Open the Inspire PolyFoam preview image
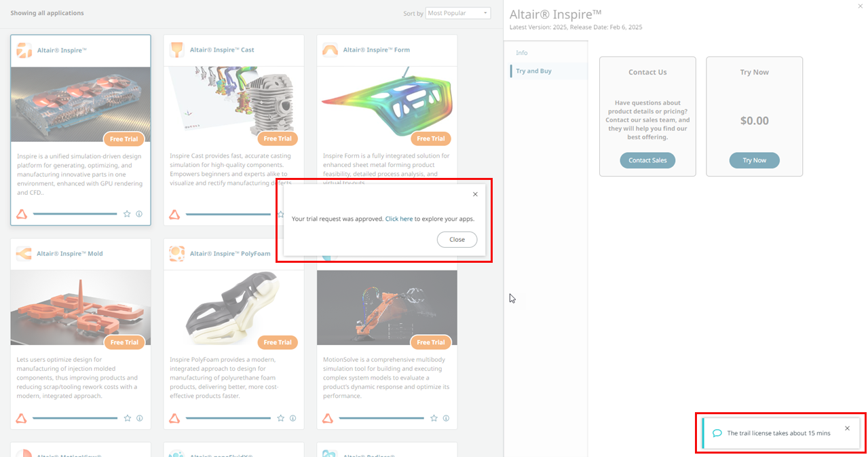The image size is (868, 457). tap(234, 308)
